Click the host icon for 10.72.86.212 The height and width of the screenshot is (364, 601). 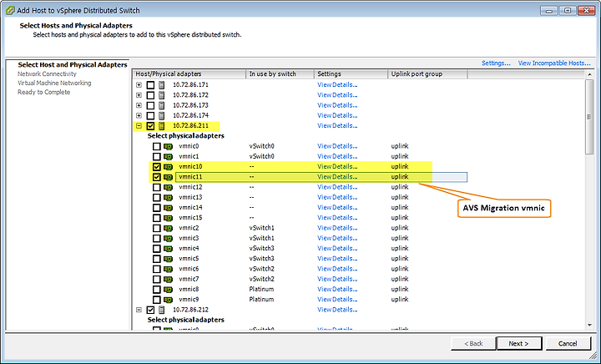click(x=162, y=310)
